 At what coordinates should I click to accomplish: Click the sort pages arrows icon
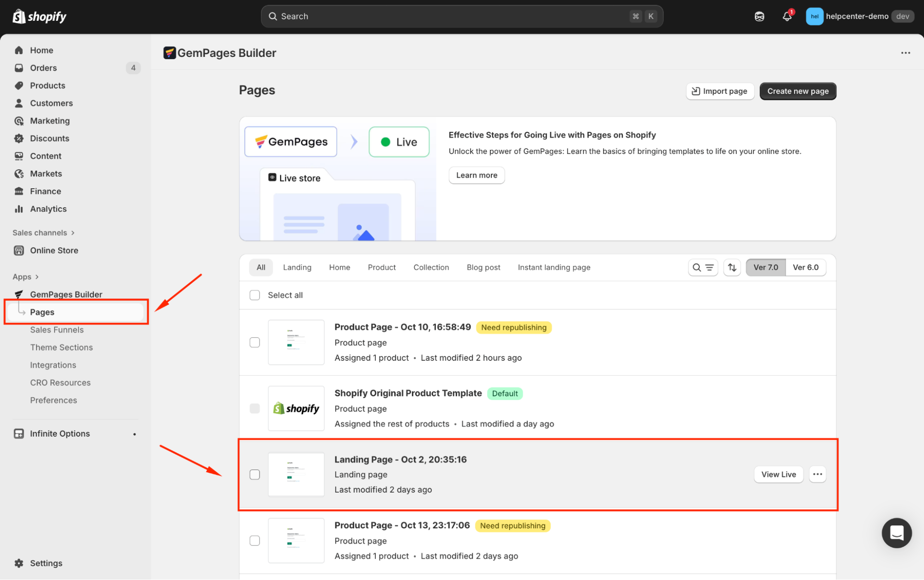click(732, 267)
